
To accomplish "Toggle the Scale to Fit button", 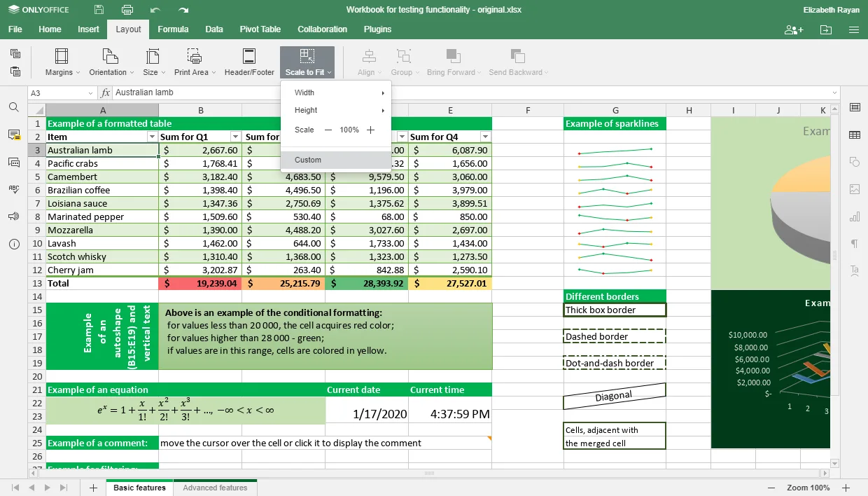I will coord(307,62).
